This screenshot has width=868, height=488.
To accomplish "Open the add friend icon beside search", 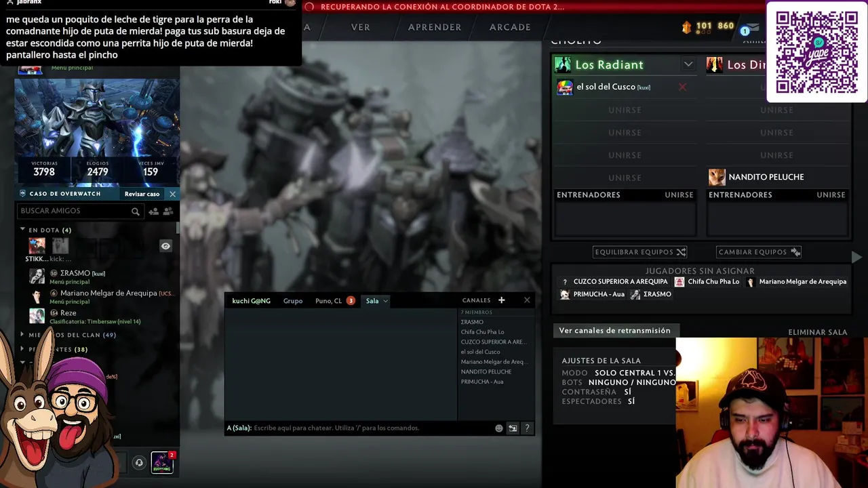I will 153,211.
